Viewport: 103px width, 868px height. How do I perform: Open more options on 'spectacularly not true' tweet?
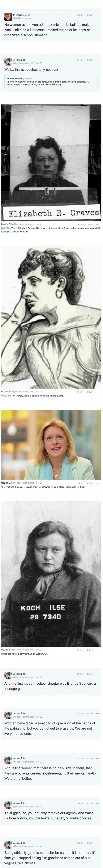[x=98, y=60]
